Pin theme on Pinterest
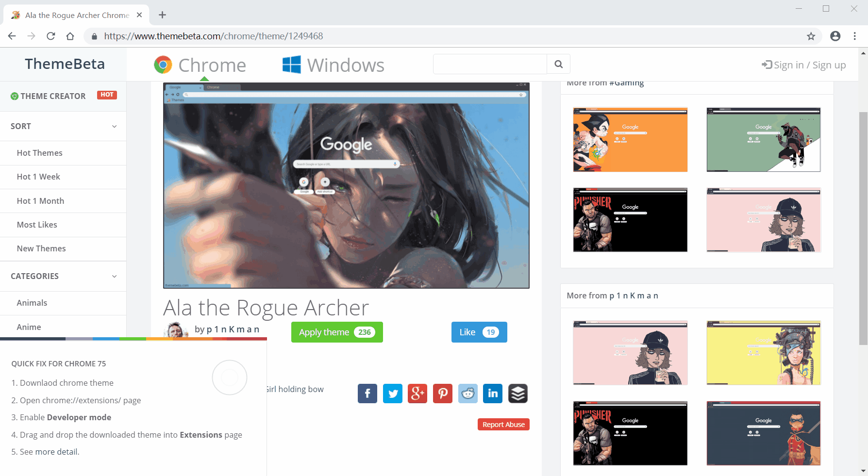The width and height of the screenshot is (868, 476). [443, 394]
